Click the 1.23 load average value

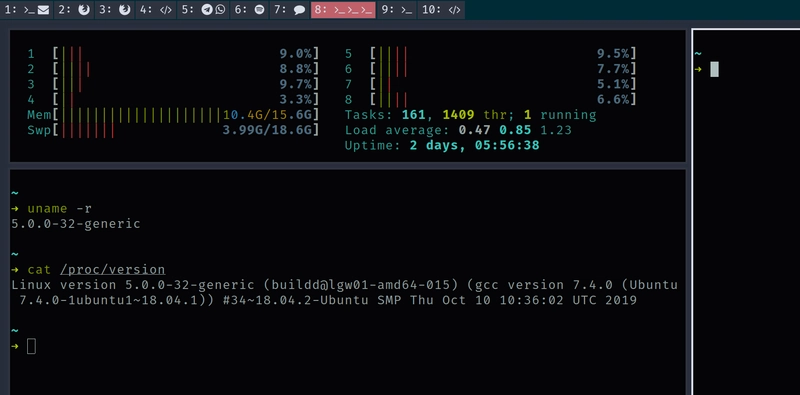[x=556, y=130]
